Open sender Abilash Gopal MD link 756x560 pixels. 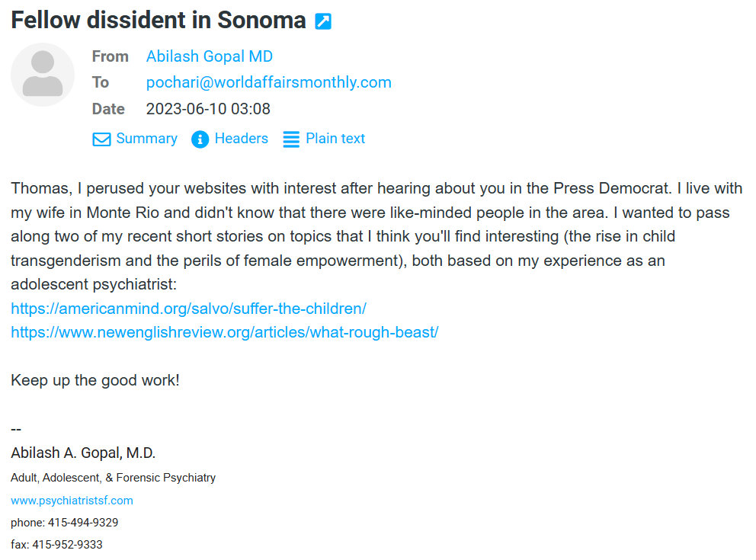click(x=209, y=56)
